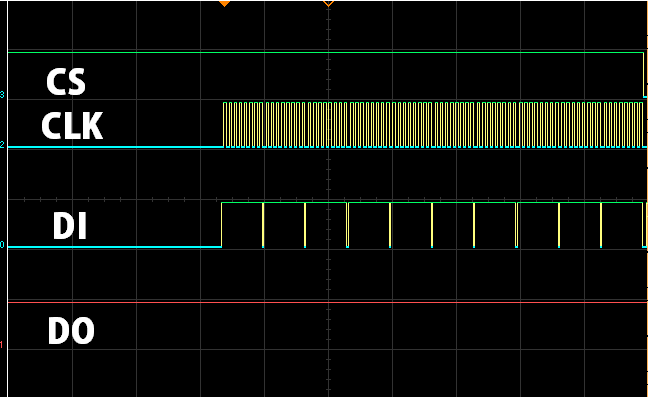Click red channel 1 marker beside DO
This screenshot has height=397, width=649.
click(x=2, y=344)
